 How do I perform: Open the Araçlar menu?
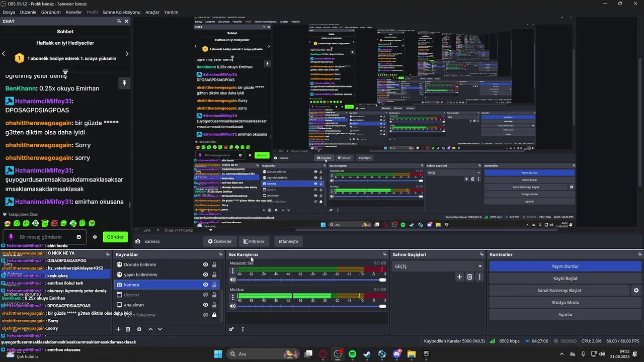[x=152, y=12]
